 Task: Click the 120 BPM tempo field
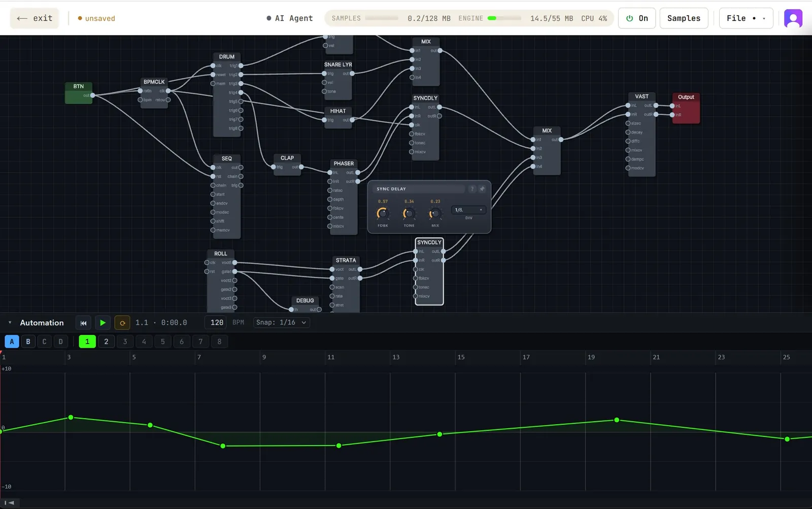[x=217, y=323]
